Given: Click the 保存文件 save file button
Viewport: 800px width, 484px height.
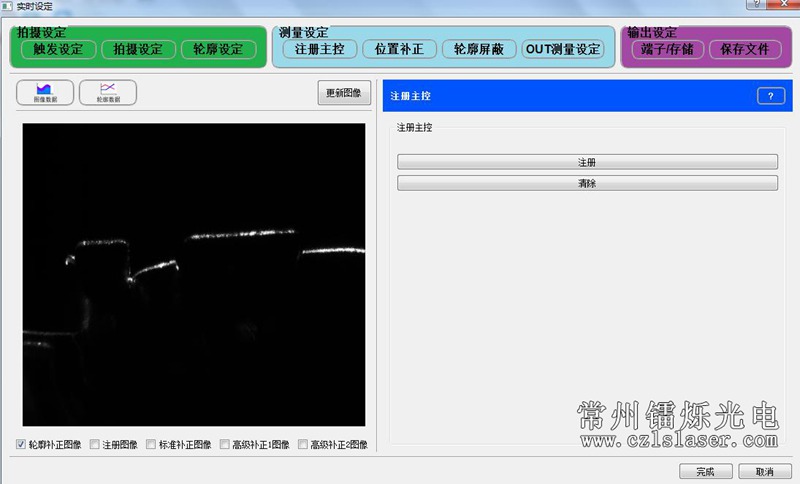Looking at the screenshot, I should click(x=745, y=49).
